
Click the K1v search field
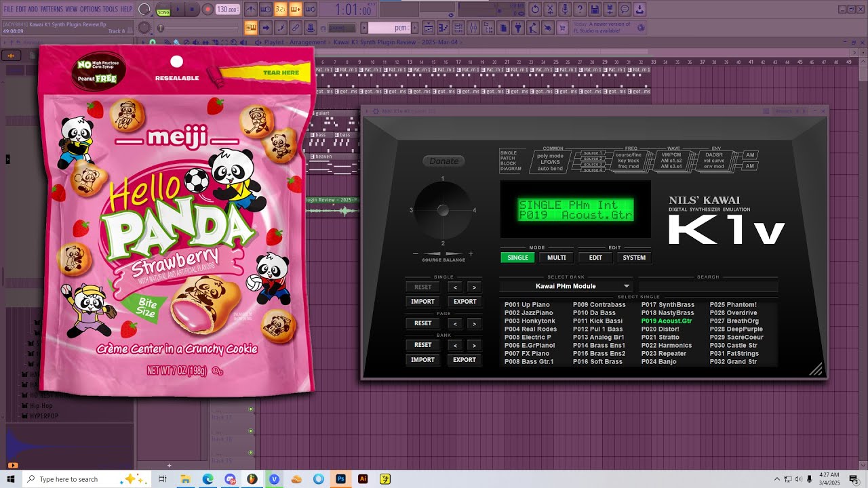point(708,286)
